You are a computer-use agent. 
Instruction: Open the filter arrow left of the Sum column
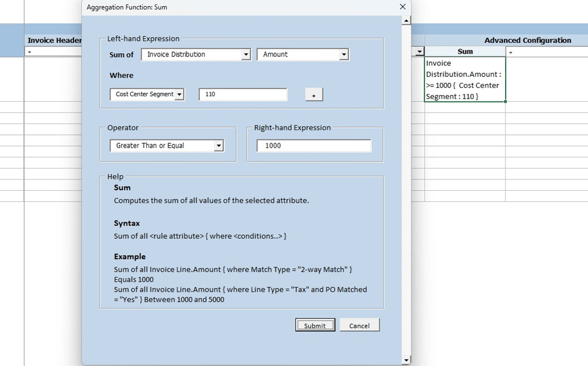[419, 51]
